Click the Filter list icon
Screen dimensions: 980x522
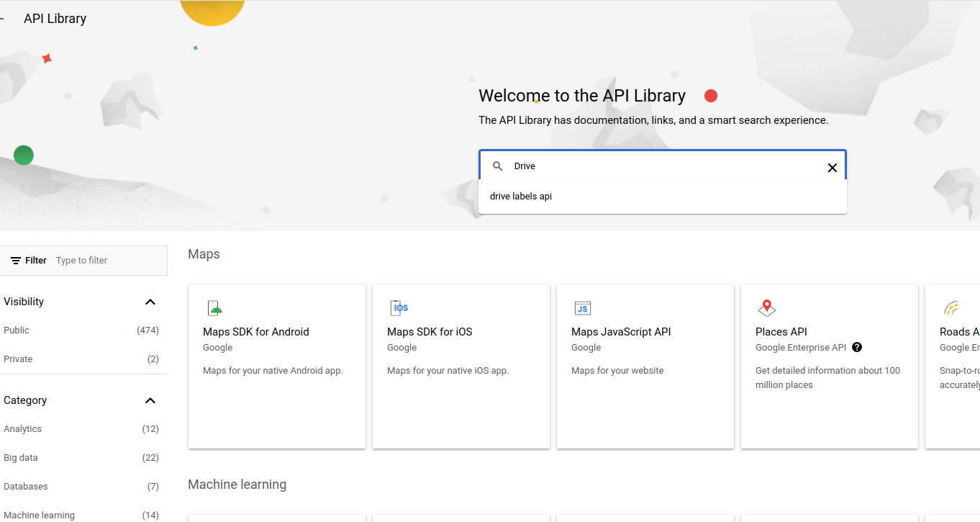[16, 261]
